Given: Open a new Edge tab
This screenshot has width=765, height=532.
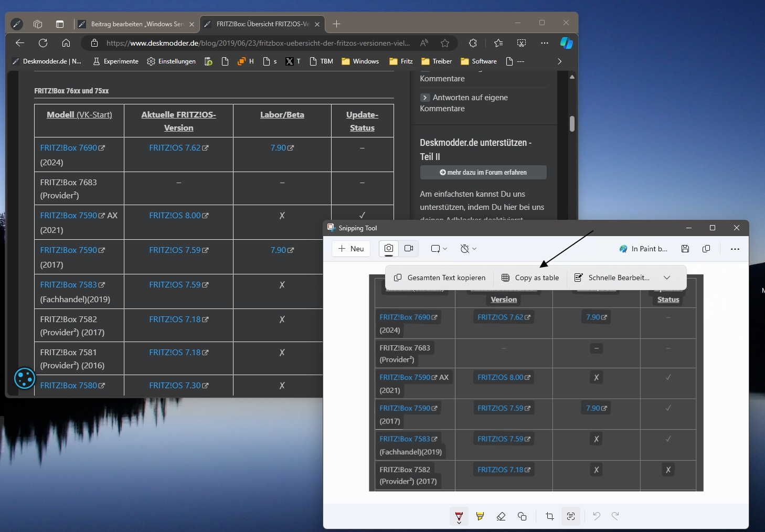Looking at the screenshot, I should 337,24.
